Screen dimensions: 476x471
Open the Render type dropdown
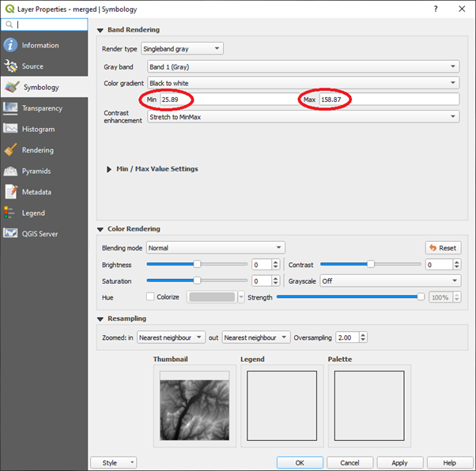[183, 49]
